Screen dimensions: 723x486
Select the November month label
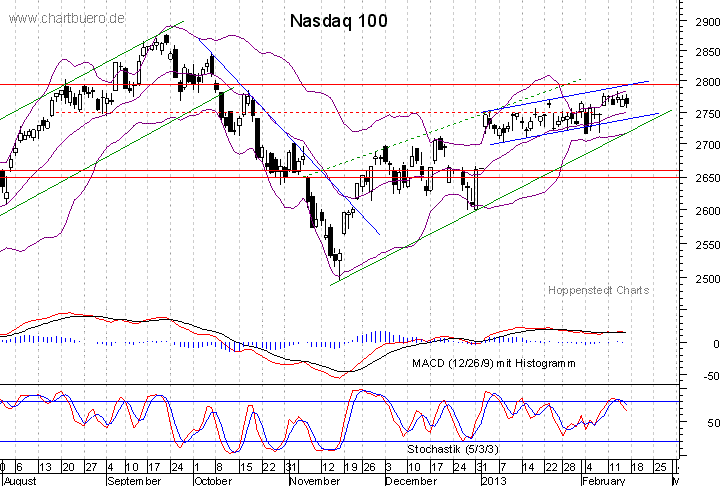coord(314,481)
